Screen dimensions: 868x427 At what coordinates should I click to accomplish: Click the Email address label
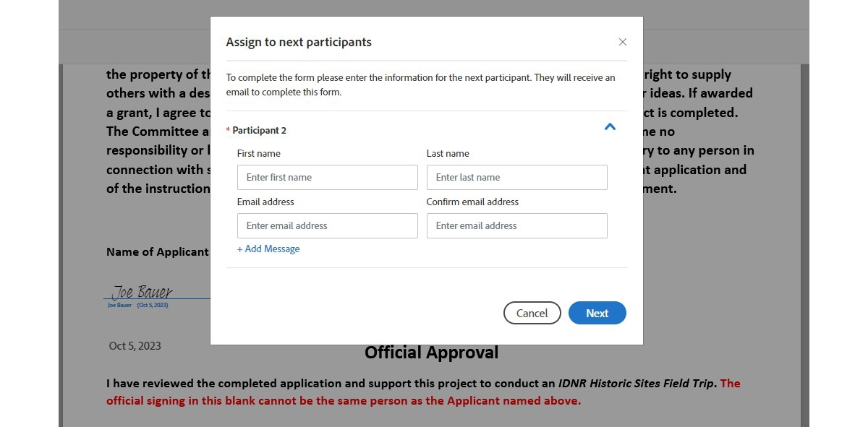265,202
